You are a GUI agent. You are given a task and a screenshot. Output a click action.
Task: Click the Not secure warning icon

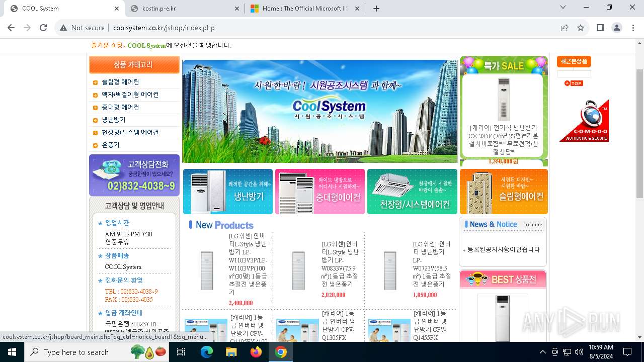63,28
